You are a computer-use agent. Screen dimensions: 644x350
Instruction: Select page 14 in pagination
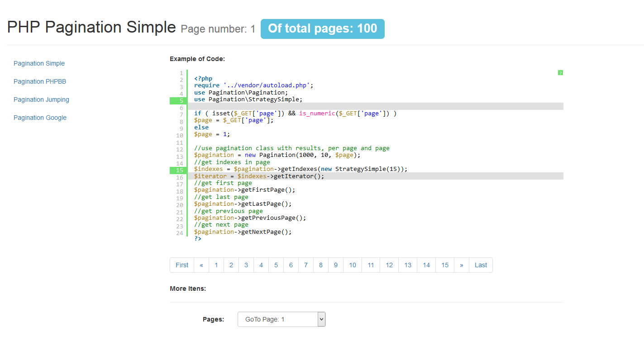tap(426, 265)
